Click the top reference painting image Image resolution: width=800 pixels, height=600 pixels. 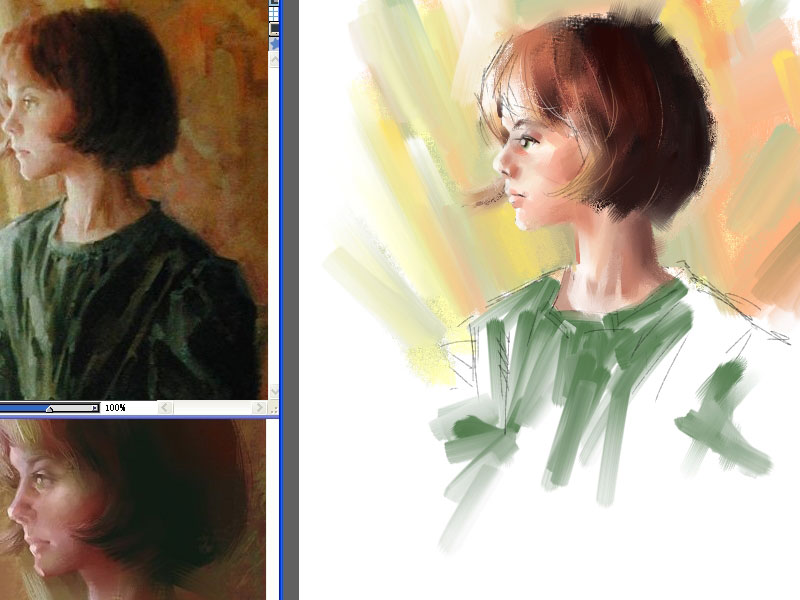134,200
